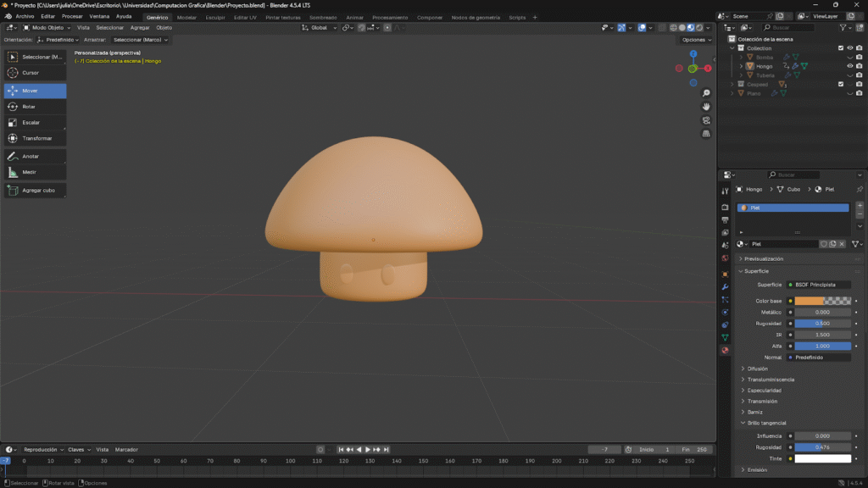The image size is (868, 488).
Task: Open the Sombreado workspace tab
Action: pos(322,17)
